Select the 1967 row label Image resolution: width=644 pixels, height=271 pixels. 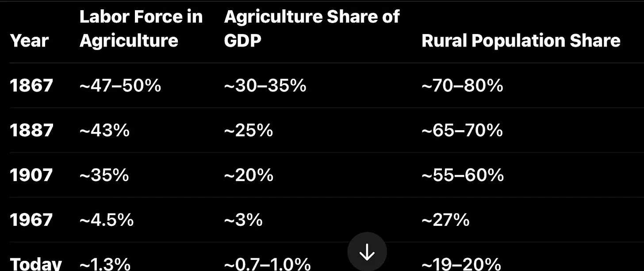coord(31,220)
